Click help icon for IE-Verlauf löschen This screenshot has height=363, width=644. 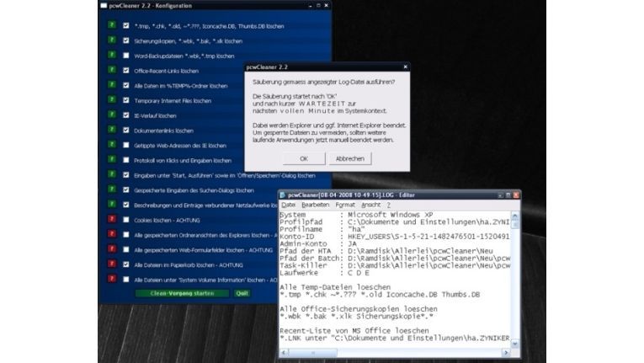[111, 115]
